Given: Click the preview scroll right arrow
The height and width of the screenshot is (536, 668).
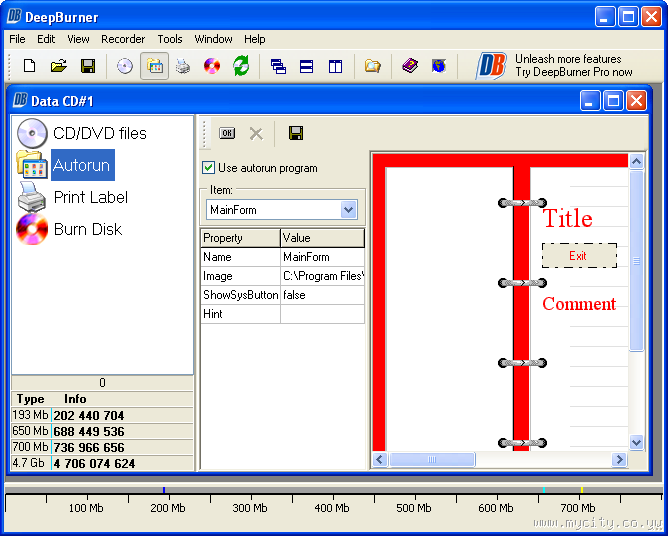Looking at the screenshot, I should coord(619,459).
